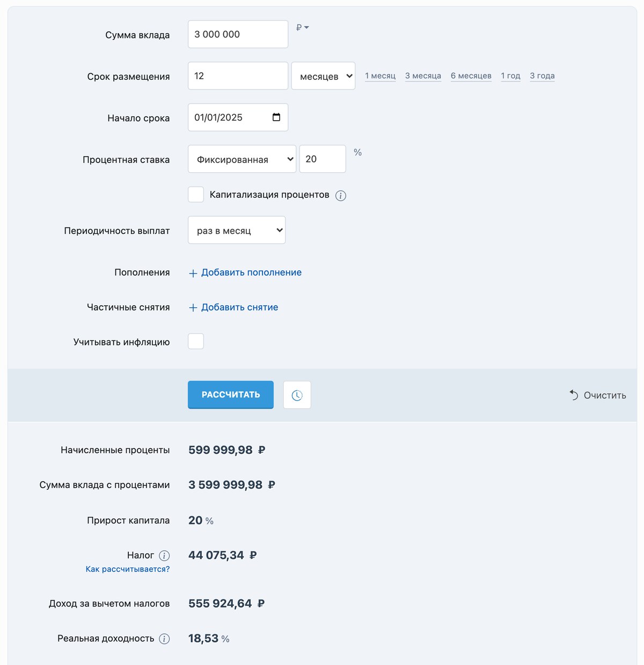This screenshot has height=665, width=644.
Task: Select the 3 года preset link
Action: point(542,76)
